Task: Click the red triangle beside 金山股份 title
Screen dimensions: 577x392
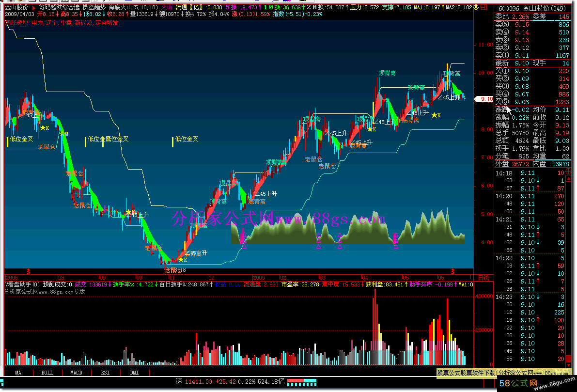Action: [34, 7]
